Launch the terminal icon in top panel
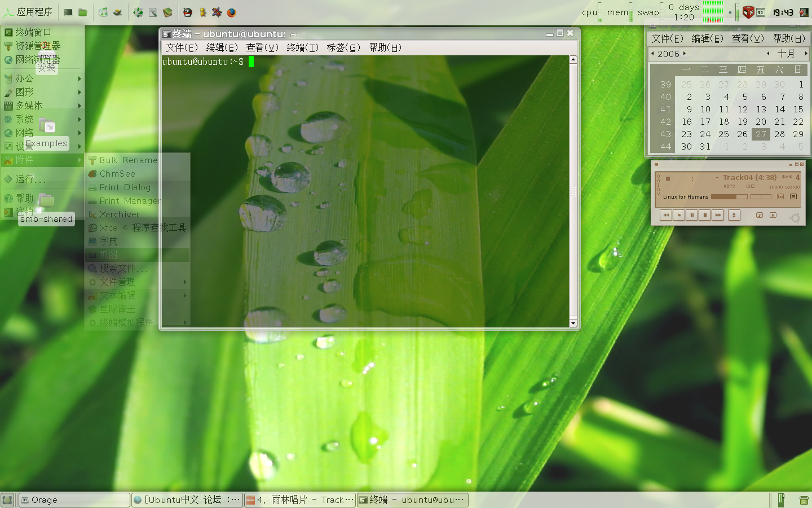The height and width of the screenshot is (508, 812). 68,12
